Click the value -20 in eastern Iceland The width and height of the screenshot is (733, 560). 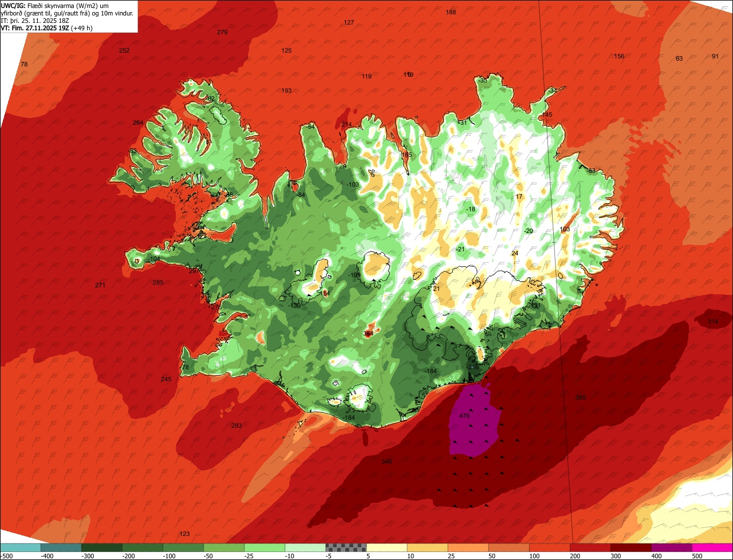tap(529, 231)
